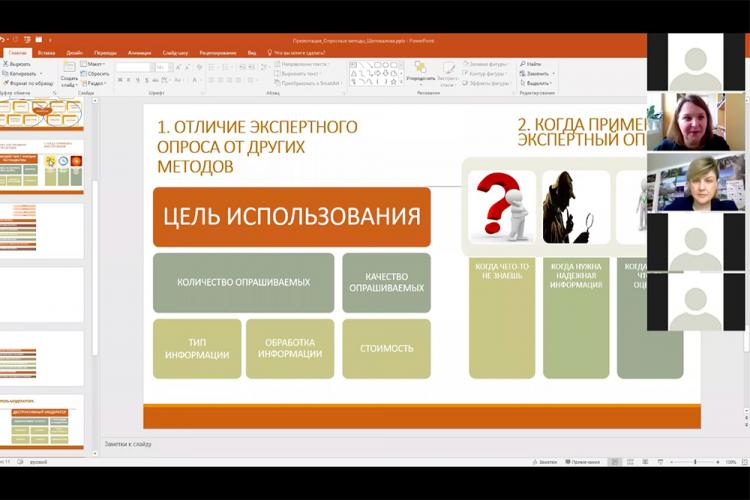Toggle bold Ж formatting
Image resolution: width=750 pixels, height=500 pixels.
(x=121, y=80)
